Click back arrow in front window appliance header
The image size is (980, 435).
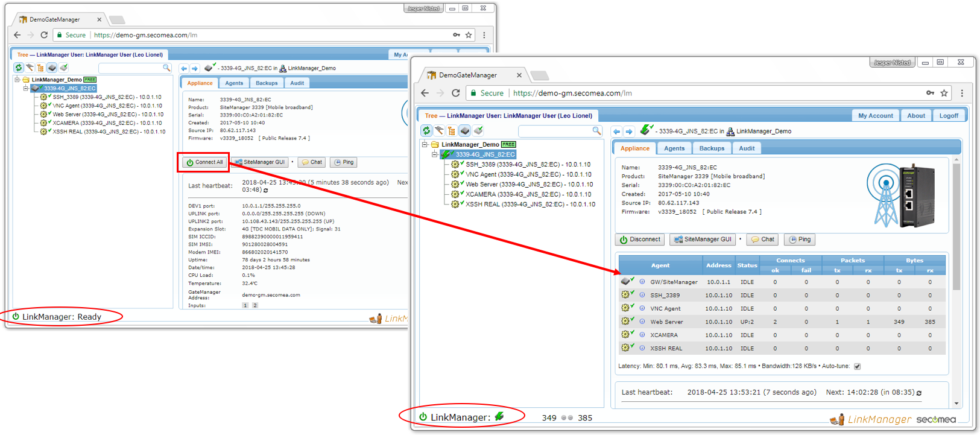click(616, 131)
